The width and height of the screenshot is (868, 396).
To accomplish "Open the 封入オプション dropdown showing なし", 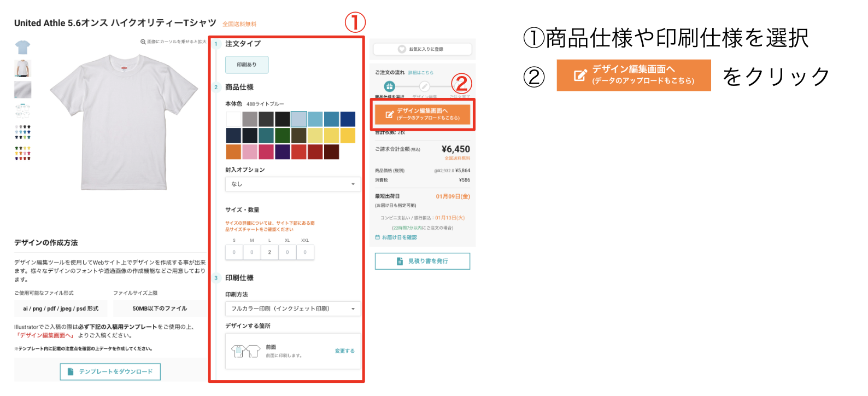I will 293,184.
